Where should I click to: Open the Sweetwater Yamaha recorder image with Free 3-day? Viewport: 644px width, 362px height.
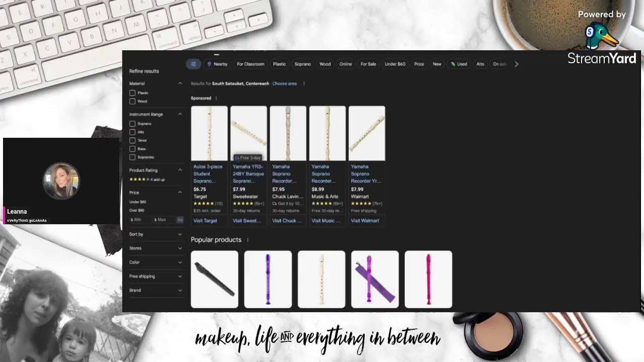point(249,133)
